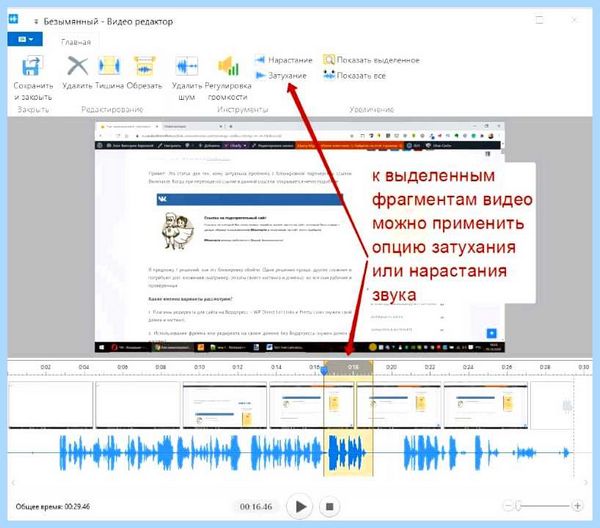Click the 0:26 mark on time ruler
This screenshot has height=528, width=600.
tap(507, 367)
